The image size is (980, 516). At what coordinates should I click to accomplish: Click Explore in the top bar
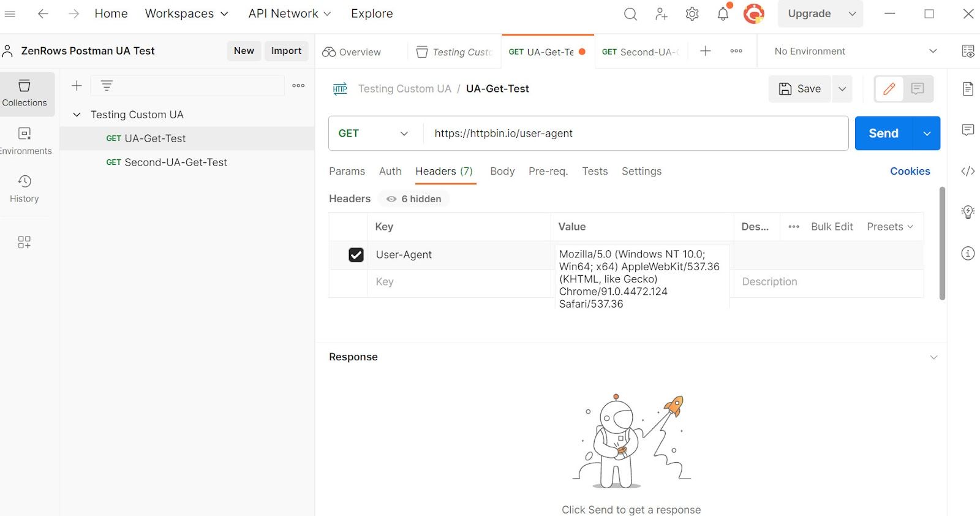pyautogui.click(x=372, y=13)
